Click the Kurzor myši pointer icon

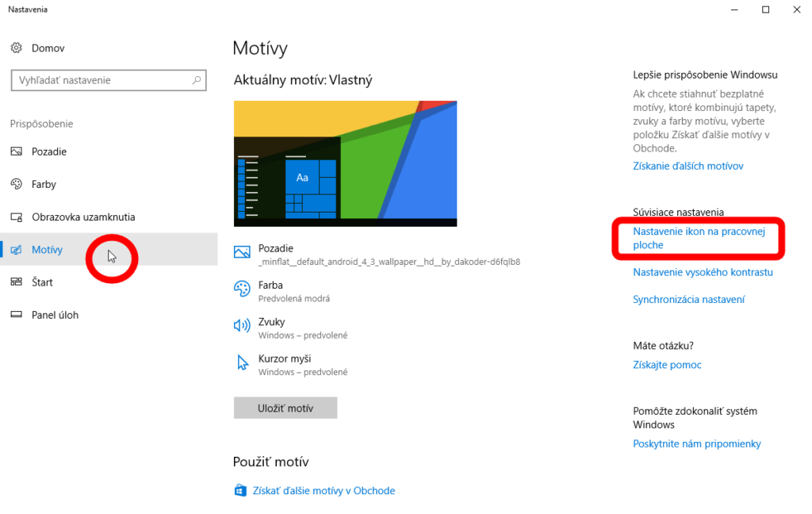pyautogui.click(x=243, y=363)
